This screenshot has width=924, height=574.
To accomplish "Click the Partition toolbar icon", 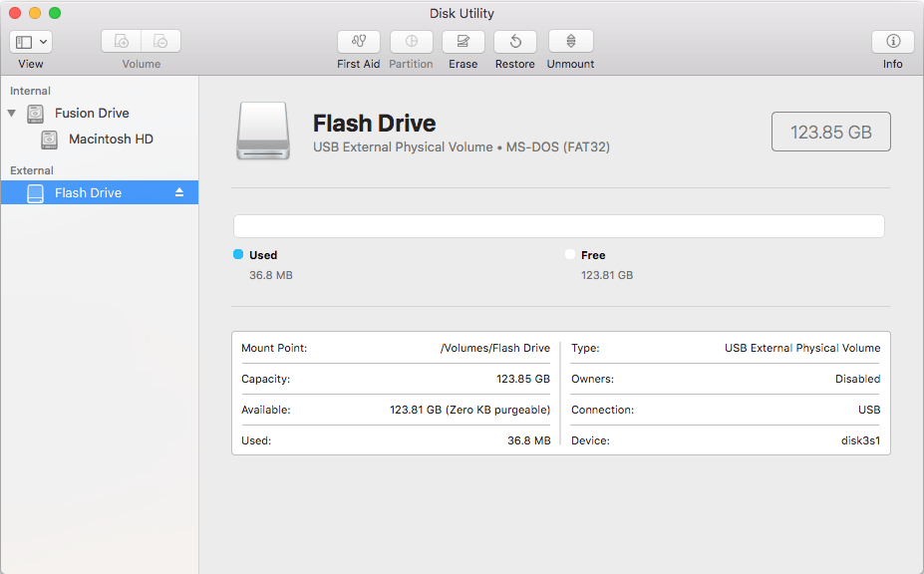I will click(412, 41).
